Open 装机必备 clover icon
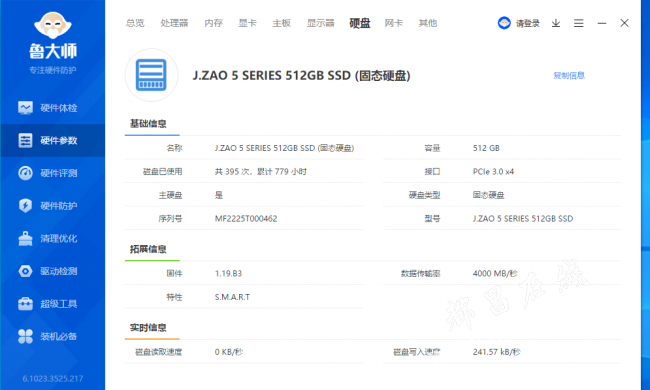650x390 pixels. pyautogui.click(x=25, y=336)
